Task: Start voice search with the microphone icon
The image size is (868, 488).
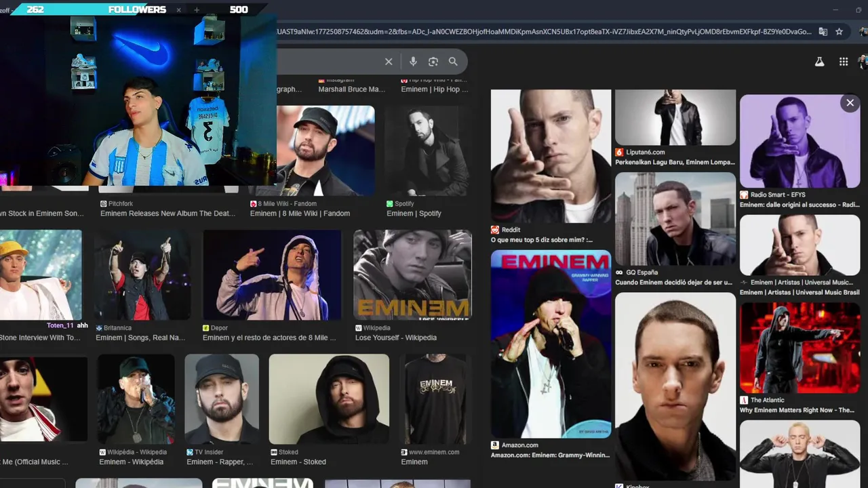Action: 413,62
